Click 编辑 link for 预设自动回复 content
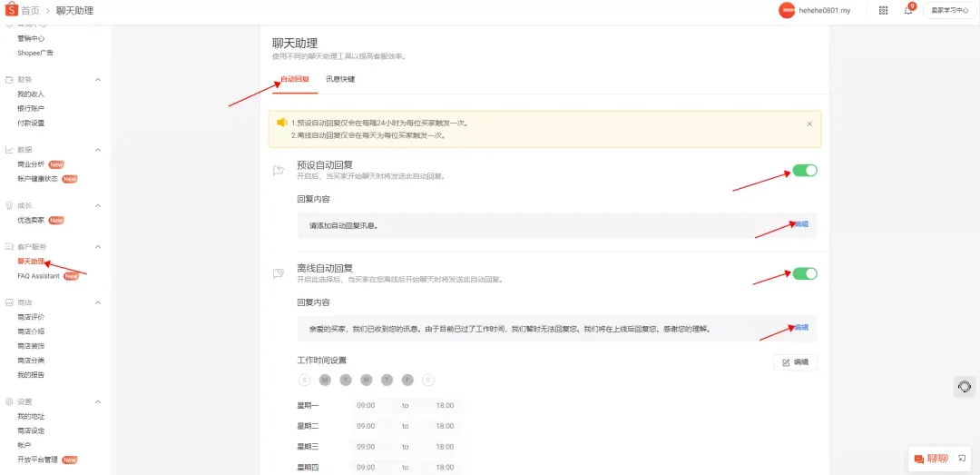The image size is (980, 475). click(800, 224)
